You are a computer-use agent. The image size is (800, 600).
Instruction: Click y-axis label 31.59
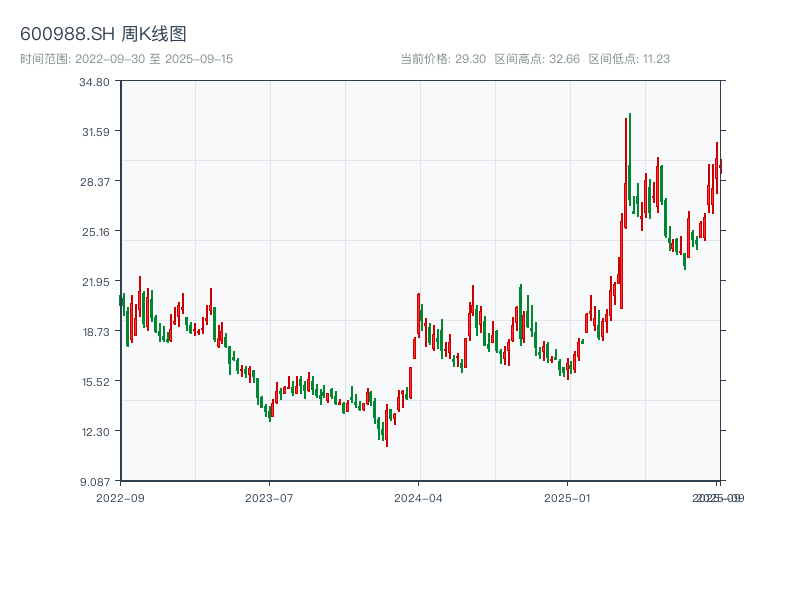pos(96,132)
